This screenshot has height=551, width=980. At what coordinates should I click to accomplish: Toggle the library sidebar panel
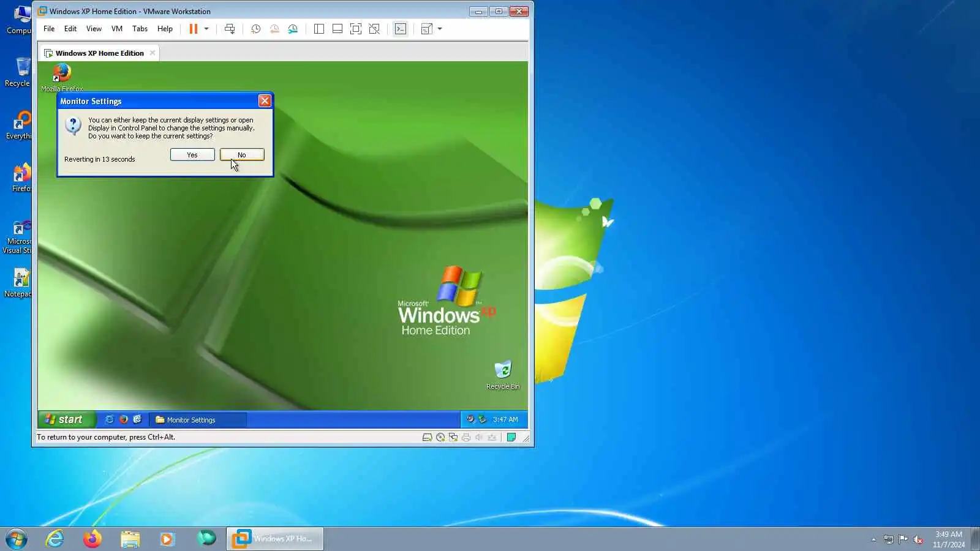319,29
